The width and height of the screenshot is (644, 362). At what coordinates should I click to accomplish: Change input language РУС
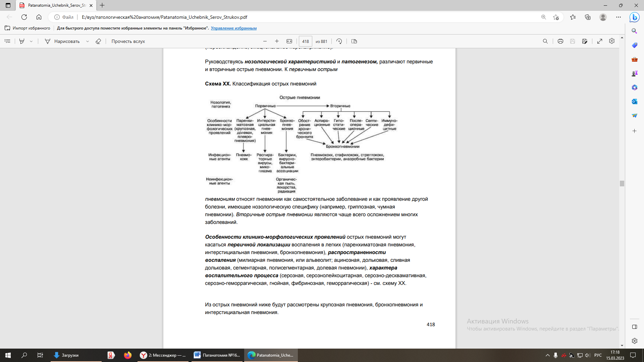click(598, 355)
